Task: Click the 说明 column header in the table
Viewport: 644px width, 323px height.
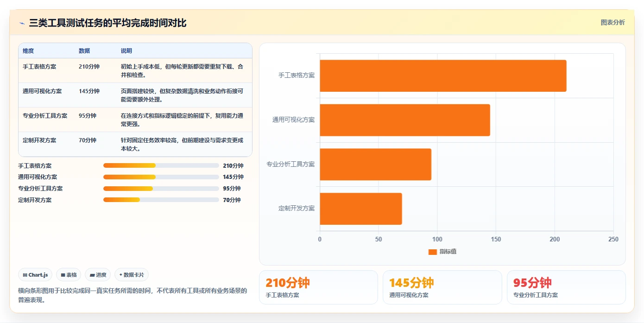Action: (126, 51)
